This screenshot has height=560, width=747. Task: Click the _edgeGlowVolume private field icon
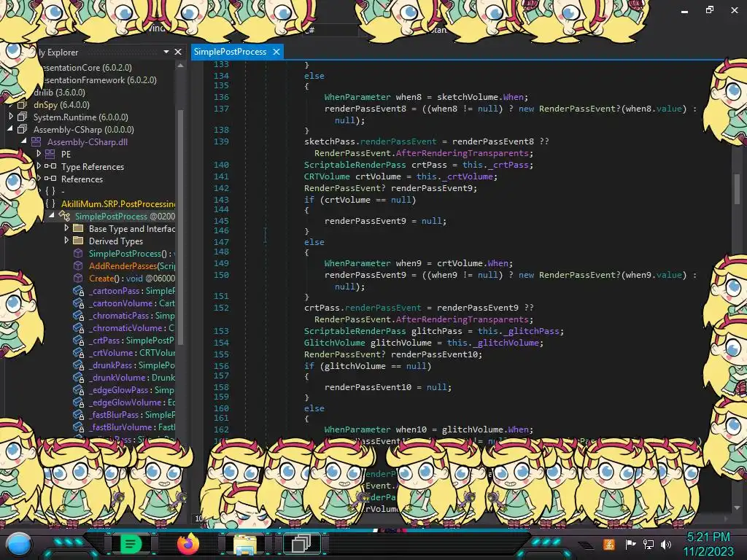(78, 402)
